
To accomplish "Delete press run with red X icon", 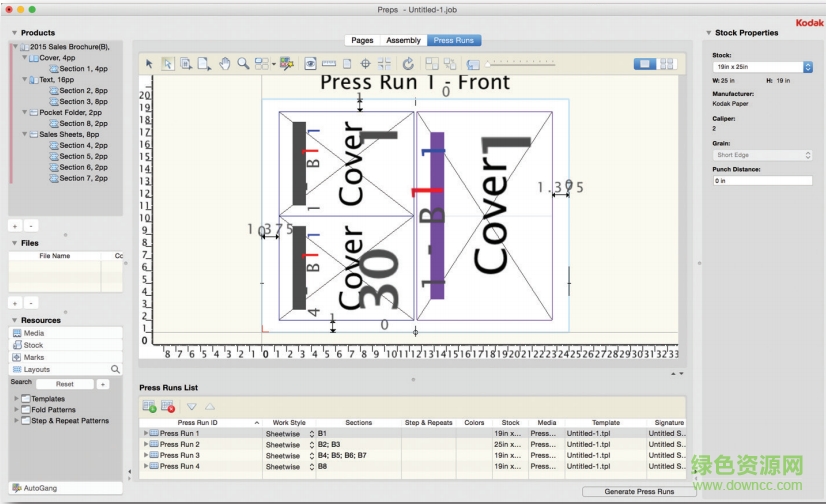I will [168, 407].
